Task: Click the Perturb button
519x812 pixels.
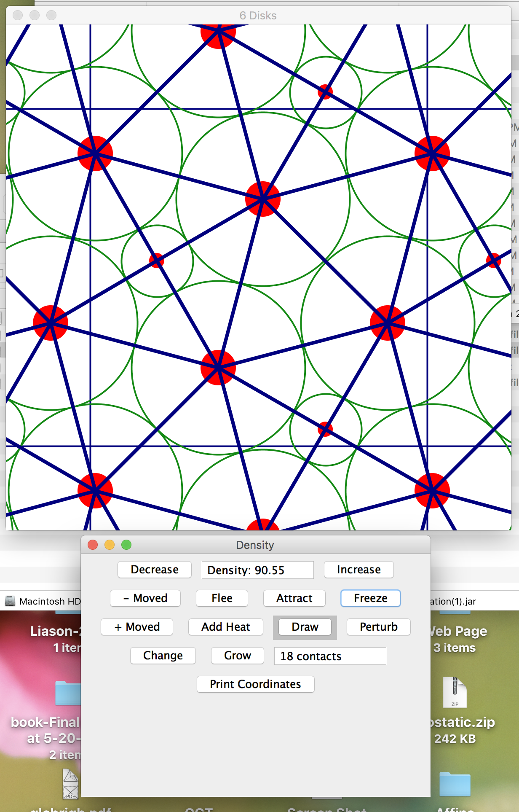Action: 379,627
